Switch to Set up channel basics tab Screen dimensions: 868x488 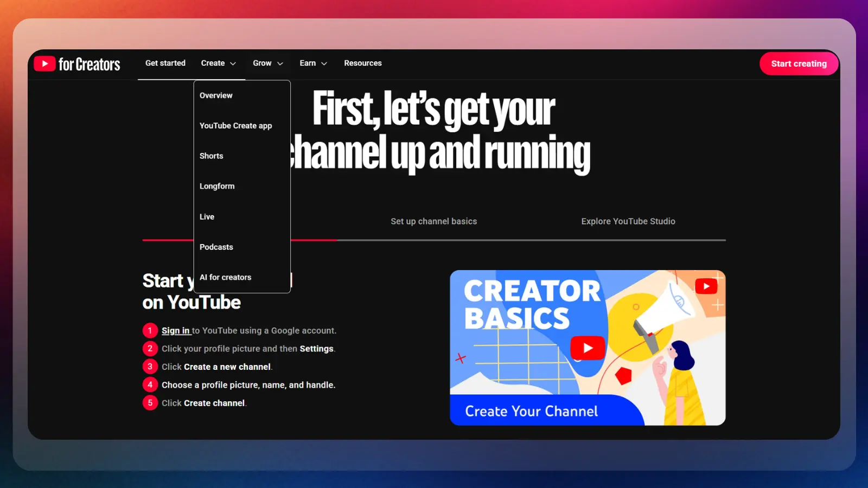(434, 221)
